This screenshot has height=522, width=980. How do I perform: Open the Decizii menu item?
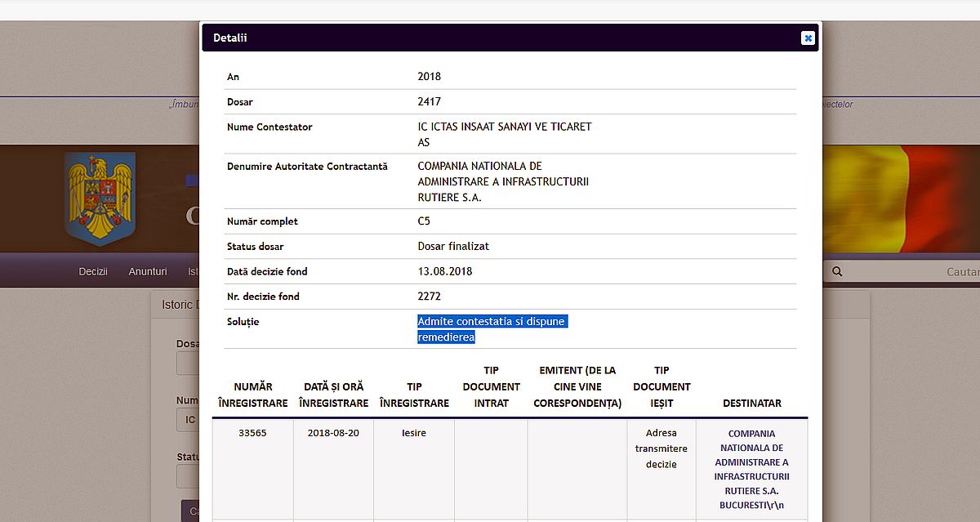[x=93, y=271]
